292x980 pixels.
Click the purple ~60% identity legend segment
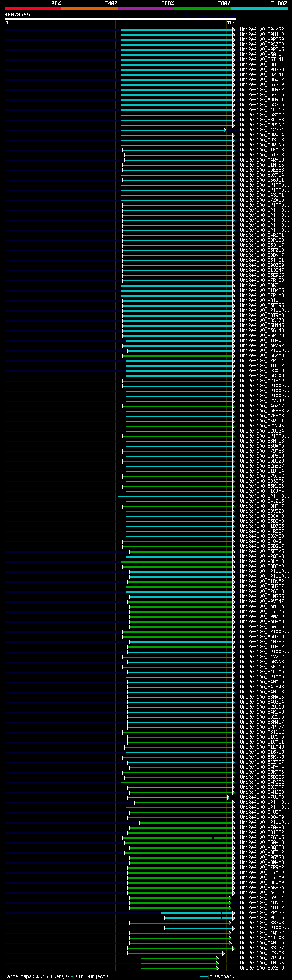pyautogui.click(x=146, y=8)
